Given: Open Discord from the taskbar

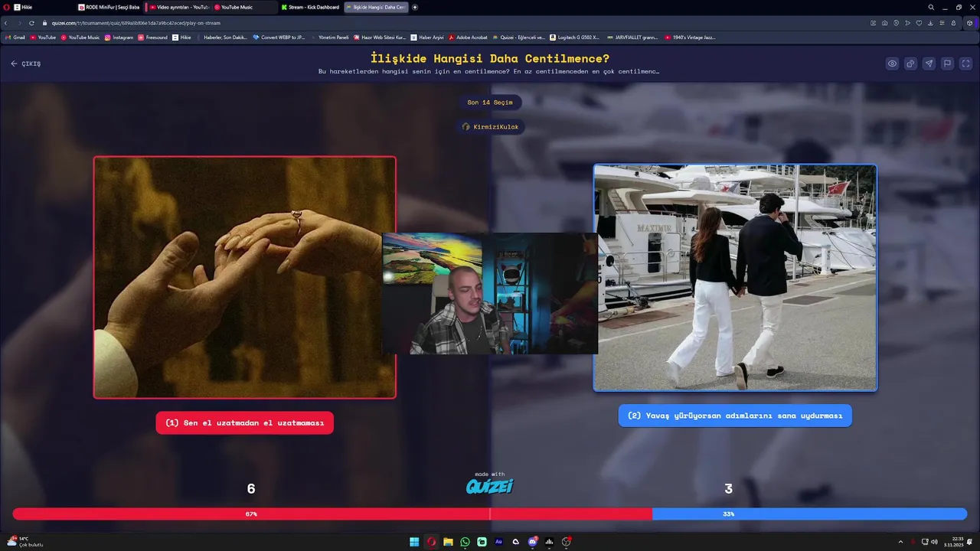Looking at the screenshot, I should point(532,542).
